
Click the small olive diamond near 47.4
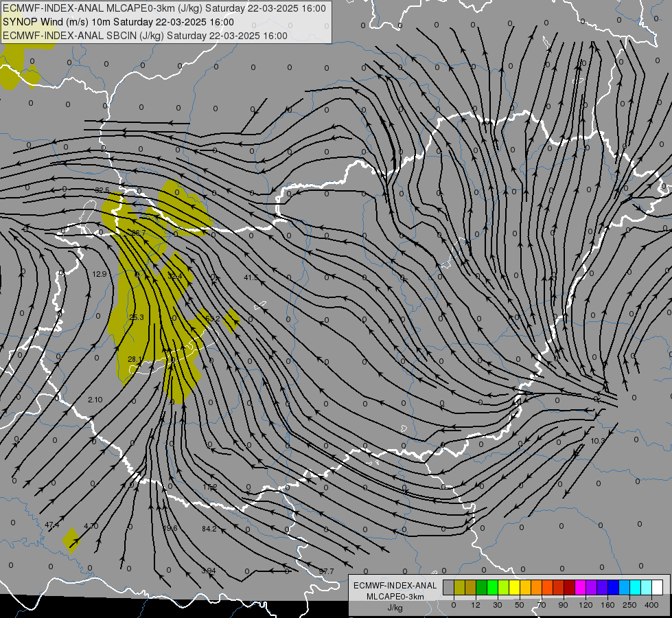coord(71,540)
